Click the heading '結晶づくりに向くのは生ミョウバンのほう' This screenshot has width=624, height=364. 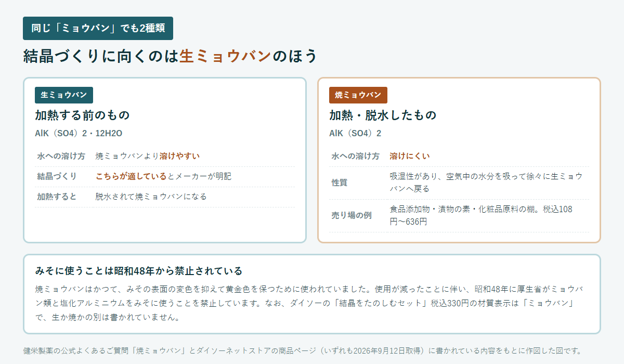pyautogui.click(x=170, y=56)
